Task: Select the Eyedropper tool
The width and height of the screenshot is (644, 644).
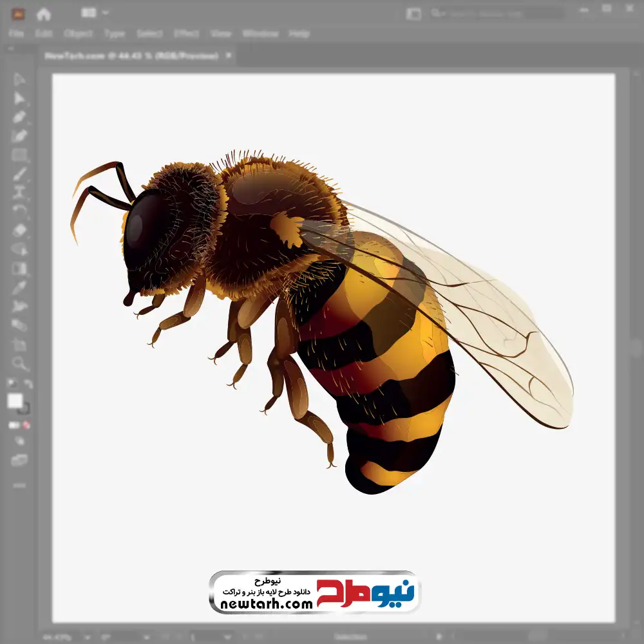Action: point(19,287)
